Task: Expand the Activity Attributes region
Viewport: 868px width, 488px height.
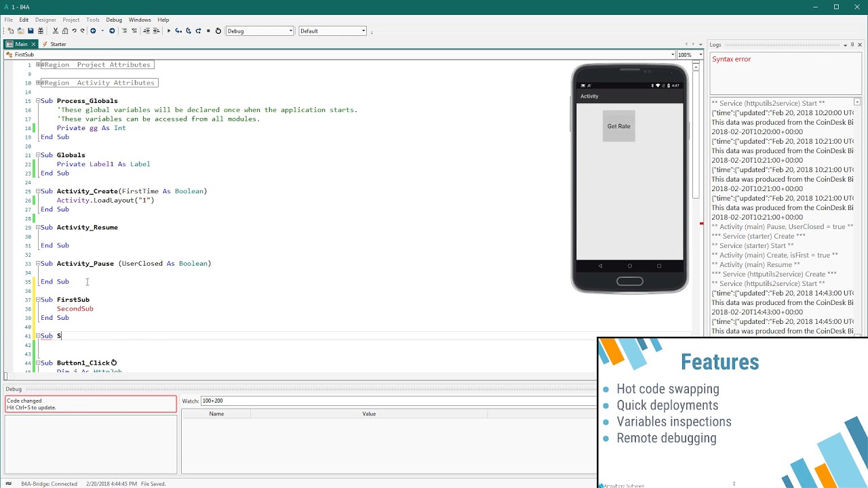Action: click(38, 83)
